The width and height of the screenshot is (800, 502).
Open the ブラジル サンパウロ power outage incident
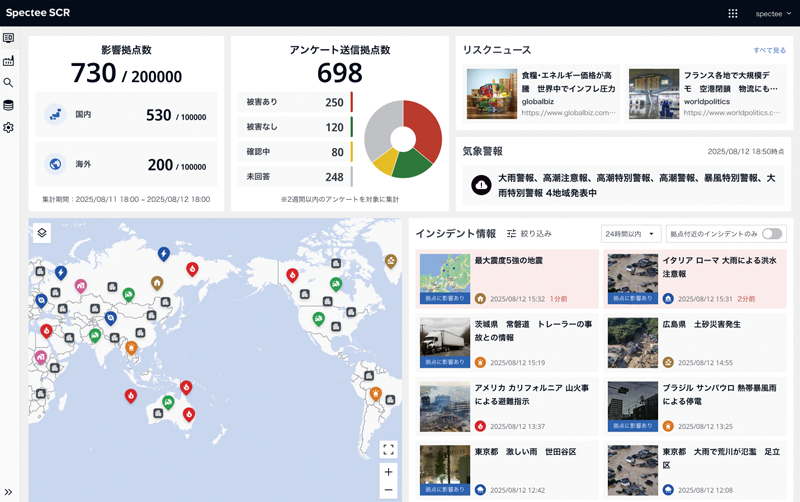pos(695,406)
